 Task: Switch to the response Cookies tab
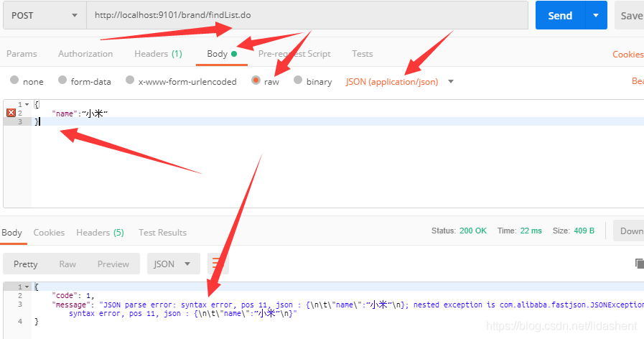point(49,233)
